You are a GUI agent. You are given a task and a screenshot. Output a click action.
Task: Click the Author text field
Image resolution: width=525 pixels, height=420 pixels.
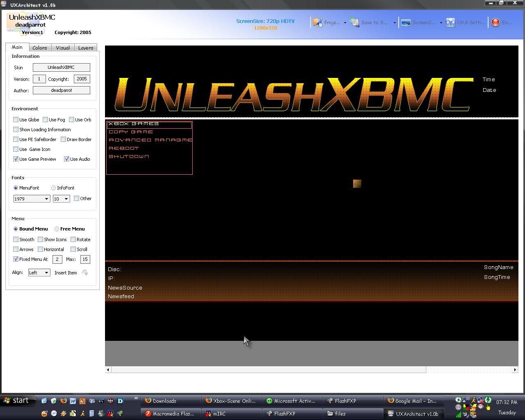(62, 90)
